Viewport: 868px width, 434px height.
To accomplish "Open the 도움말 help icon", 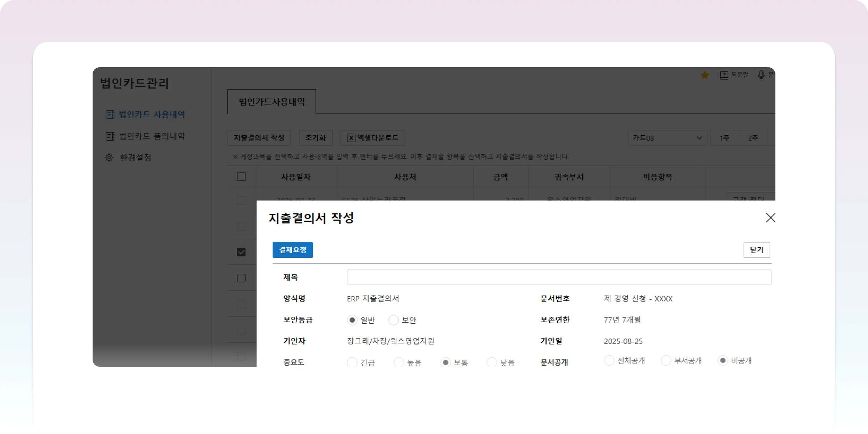I will click(724, 75).
